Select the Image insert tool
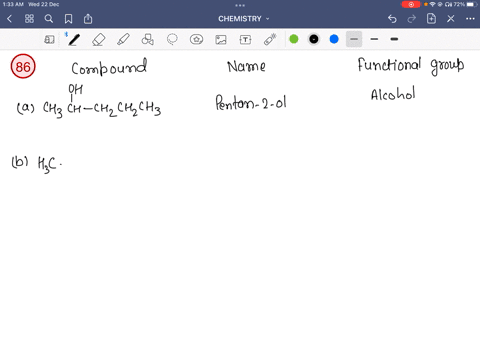The height and width of the screenshot is (360, 480). 221,40
